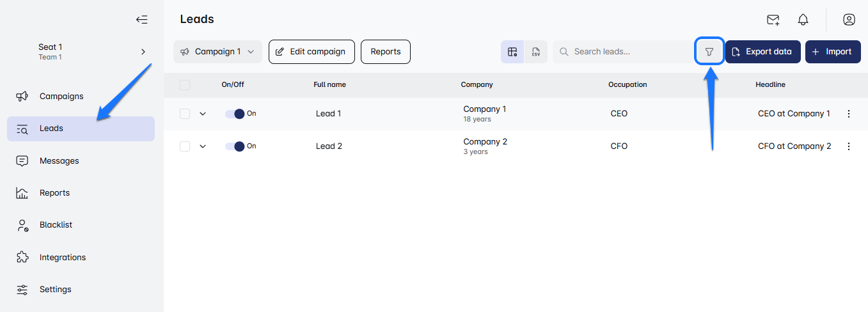The width and height of the screenshot is (868, 312).
Task: Go to Messages in the sidebar
Action: 59,161
